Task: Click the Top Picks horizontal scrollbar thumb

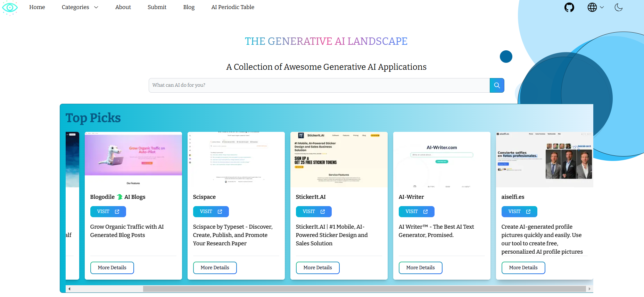Action: click(x=364, y=289)
